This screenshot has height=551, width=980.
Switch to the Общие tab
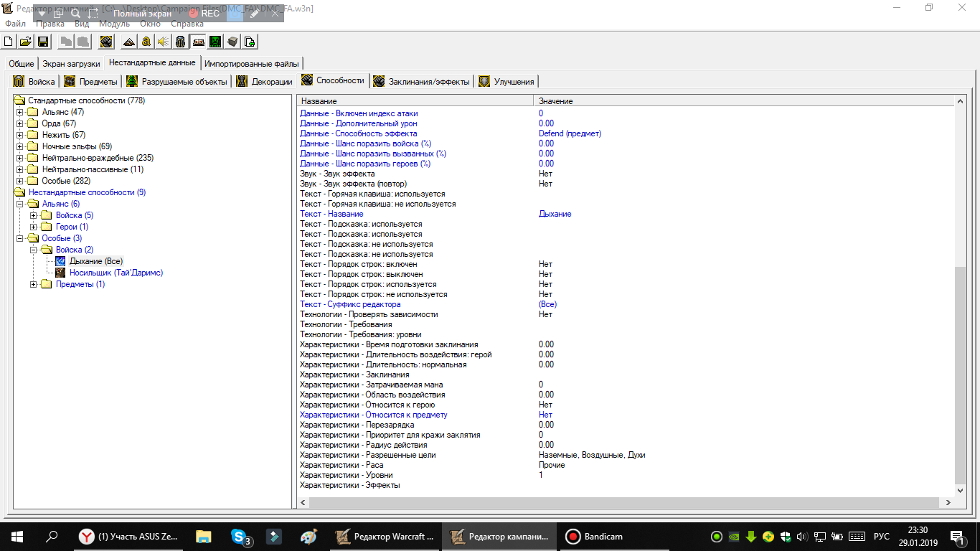[x=21, y=63]
